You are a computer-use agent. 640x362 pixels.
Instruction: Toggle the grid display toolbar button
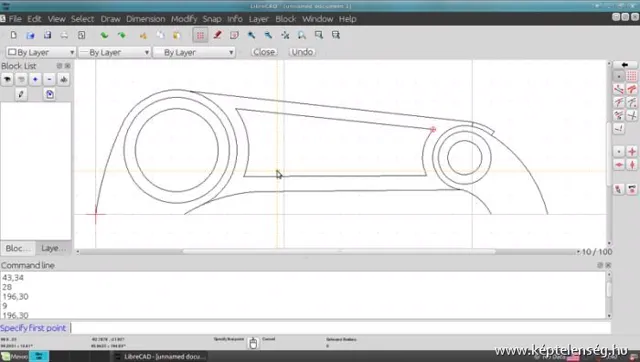coord(200,35)
